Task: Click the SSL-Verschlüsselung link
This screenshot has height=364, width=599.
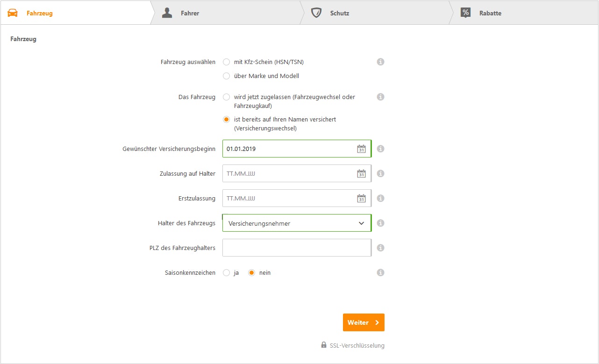Action: (x=357, y=346)
